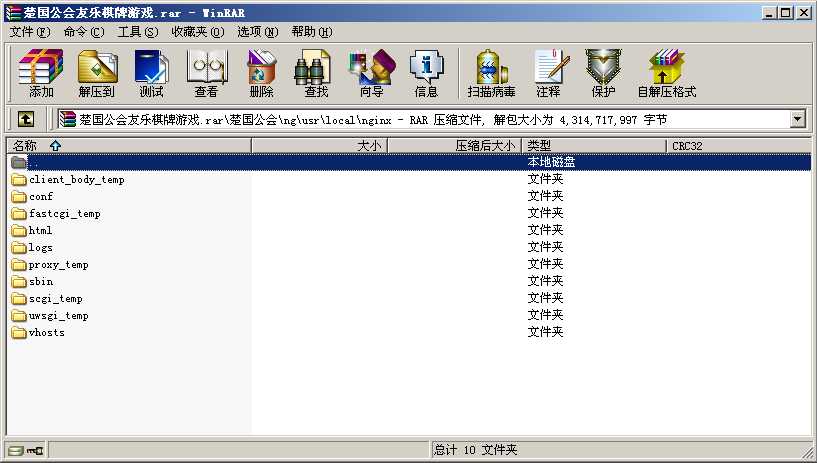Screen dimensions: 817x463
Task: Select the logs folder name
Action: 40,248
